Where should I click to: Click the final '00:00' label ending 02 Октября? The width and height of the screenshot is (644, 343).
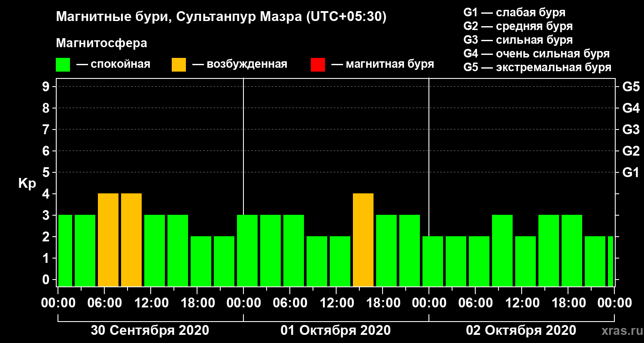(x=614, y=303)
